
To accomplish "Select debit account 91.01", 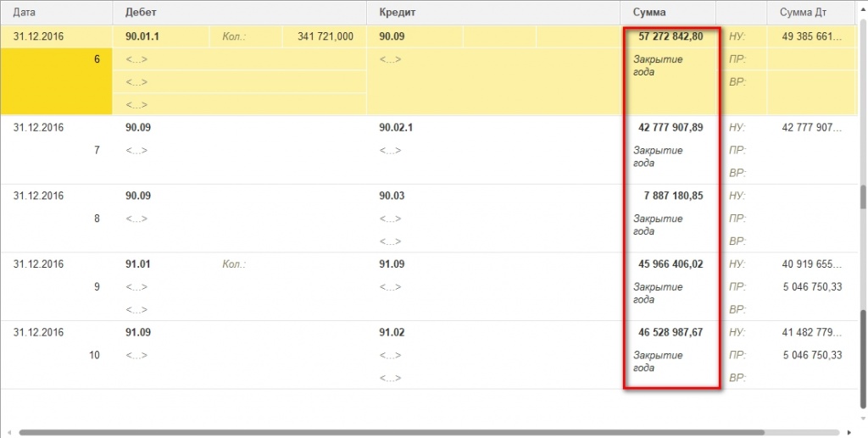I will [x=138, y=264].
